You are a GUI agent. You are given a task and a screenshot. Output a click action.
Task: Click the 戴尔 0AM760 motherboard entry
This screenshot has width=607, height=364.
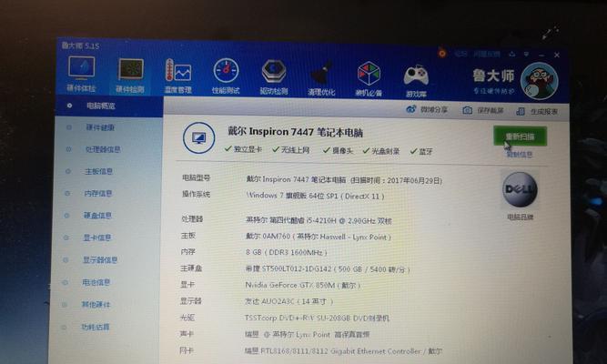tap(319, 237)
